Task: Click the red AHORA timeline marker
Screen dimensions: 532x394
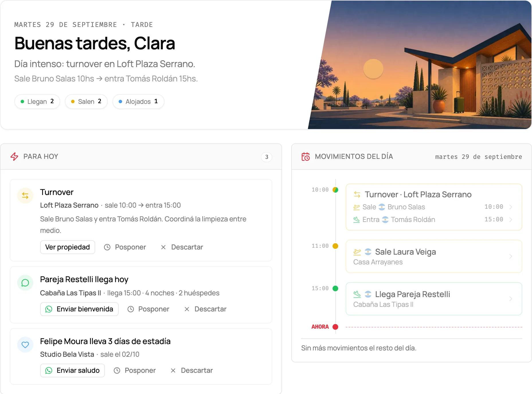Action: (x=335, y=327)
